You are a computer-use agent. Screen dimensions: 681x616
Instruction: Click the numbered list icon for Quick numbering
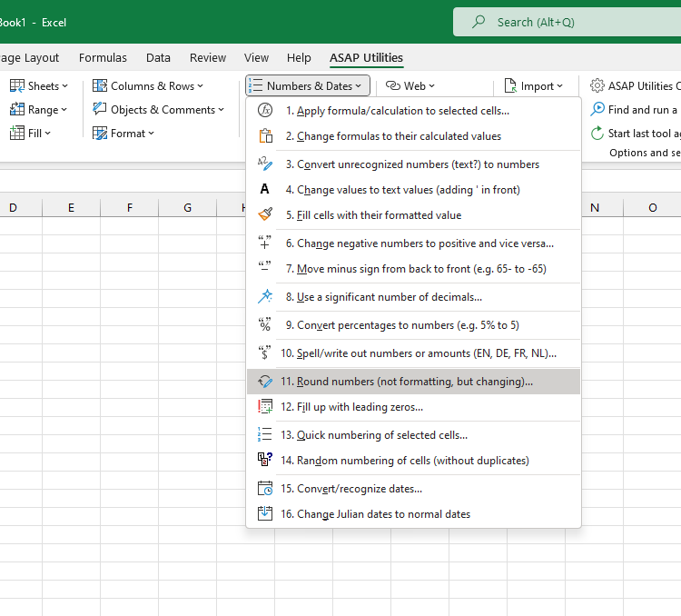tap(264, 434)
